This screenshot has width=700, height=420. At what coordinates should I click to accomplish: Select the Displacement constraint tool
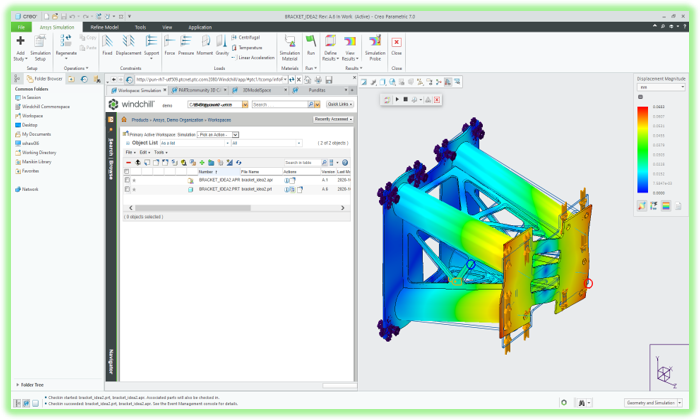pos(129,45)
